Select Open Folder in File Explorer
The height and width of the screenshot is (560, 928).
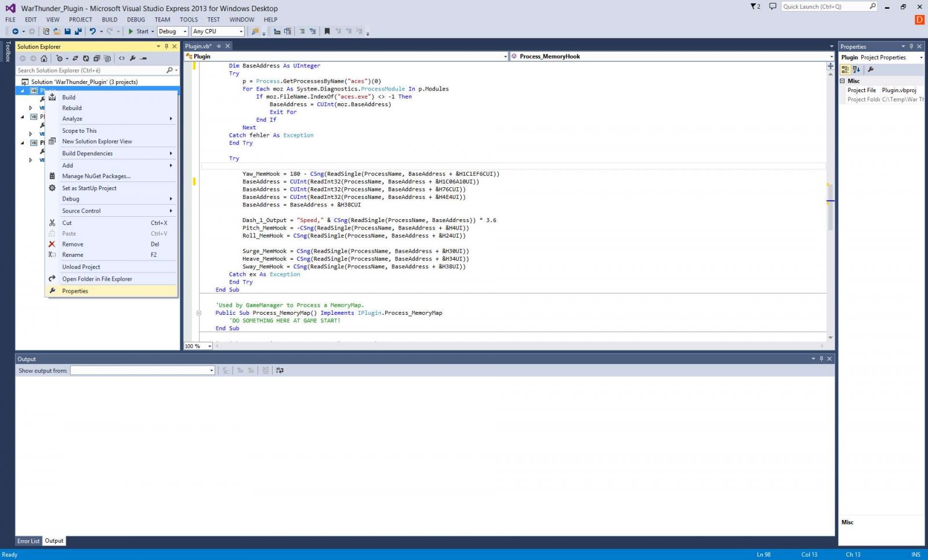pyautogui.click(x=111, y=279)
